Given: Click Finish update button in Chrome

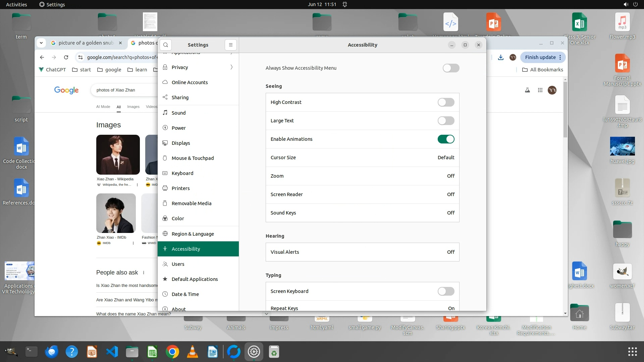Looking at the screenshot, I should [x=540, y=57].
